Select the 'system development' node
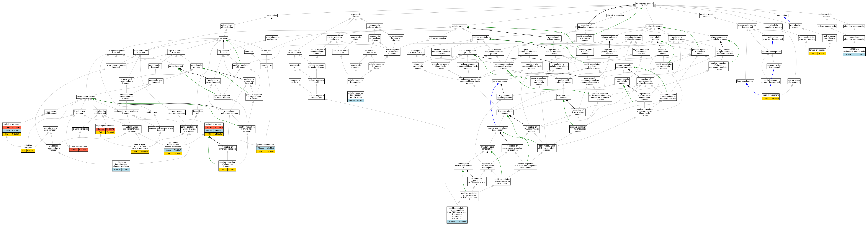868x225 pixels. (772, 52)
